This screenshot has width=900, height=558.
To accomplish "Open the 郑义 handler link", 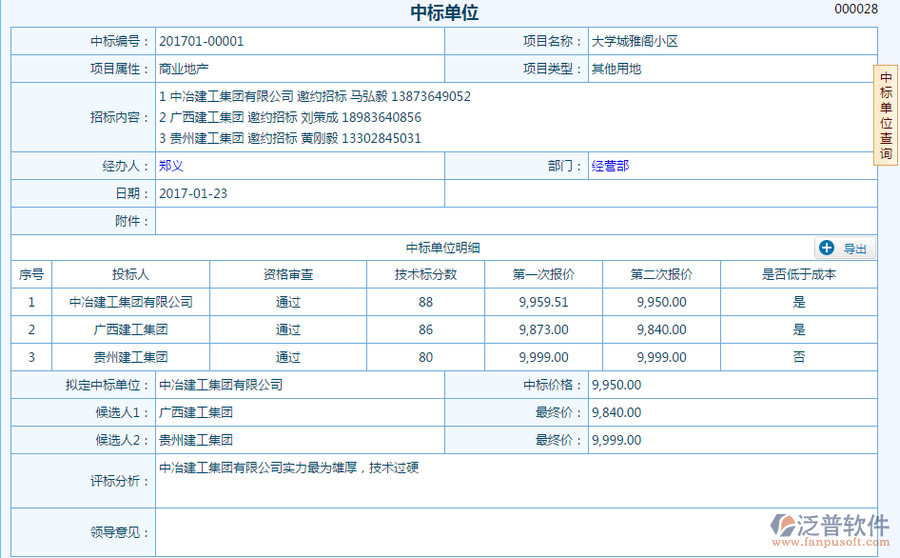I will point(171,166).
